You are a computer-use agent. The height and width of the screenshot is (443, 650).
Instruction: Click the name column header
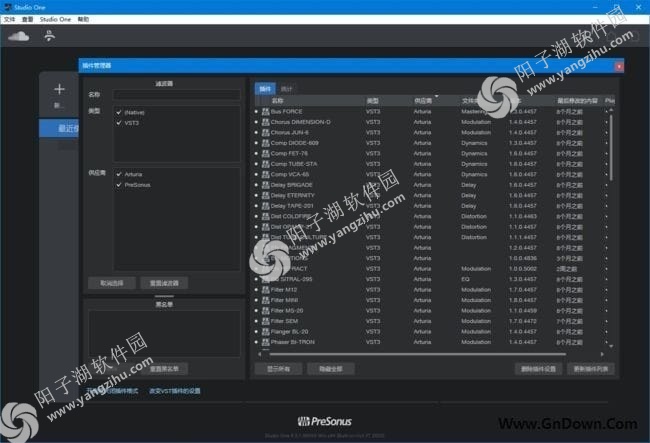(x=277, y=101)
